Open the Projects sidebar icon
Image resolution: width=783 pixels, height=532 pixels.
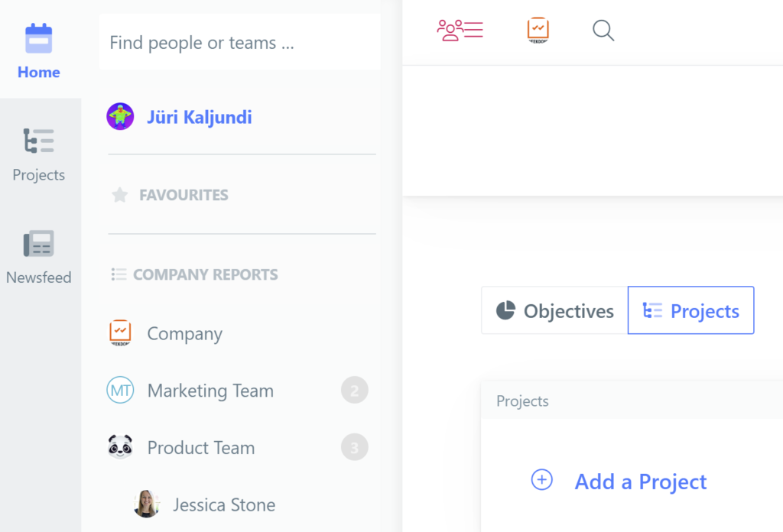pos(38,141)
